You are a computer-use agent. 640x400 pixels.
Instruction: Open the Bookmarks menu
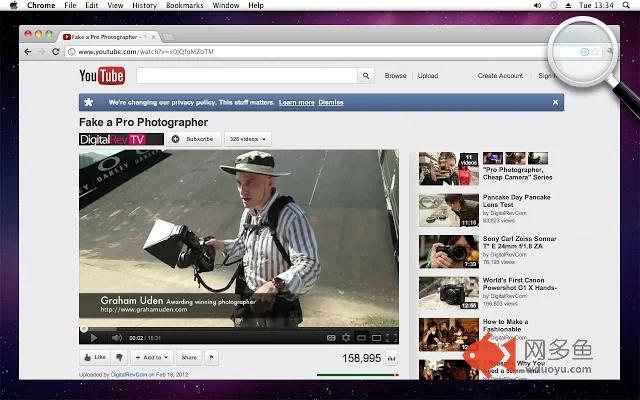click(184, 5)
